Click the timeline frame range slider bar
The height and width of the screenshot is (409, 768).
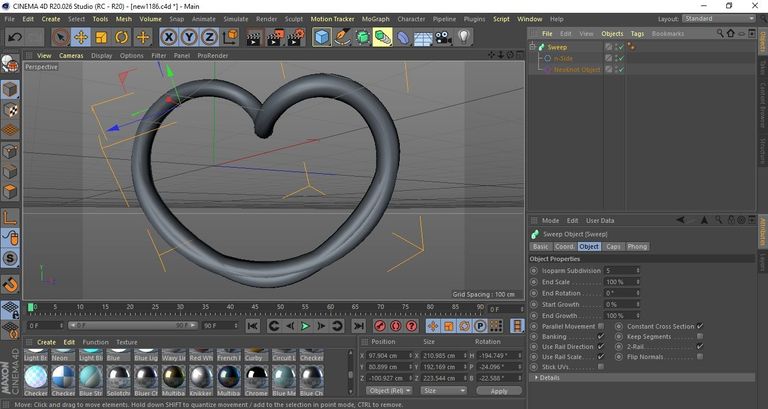tap(132, 326)
